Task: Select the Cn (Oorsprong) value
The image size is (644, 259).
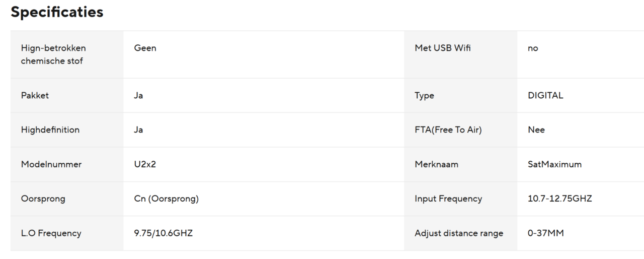Action: pos(166,199)
